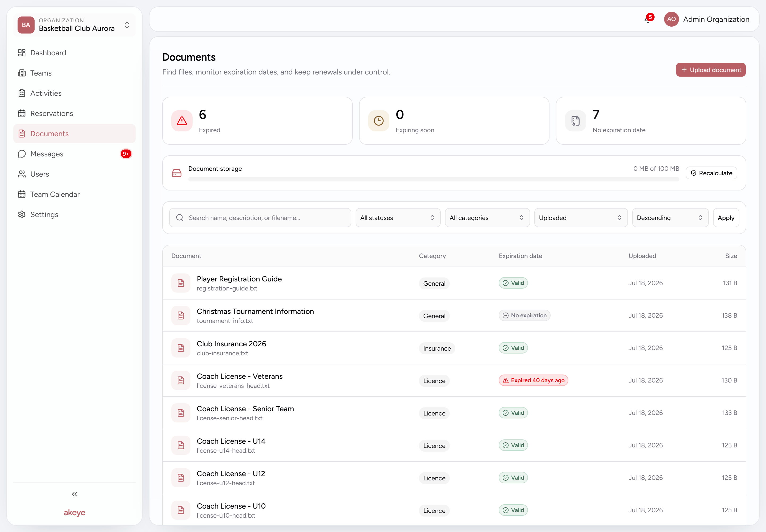Click the Category column header
Image resolution: width=766 pixels, height=532 pixels.
tap(432, 256)
